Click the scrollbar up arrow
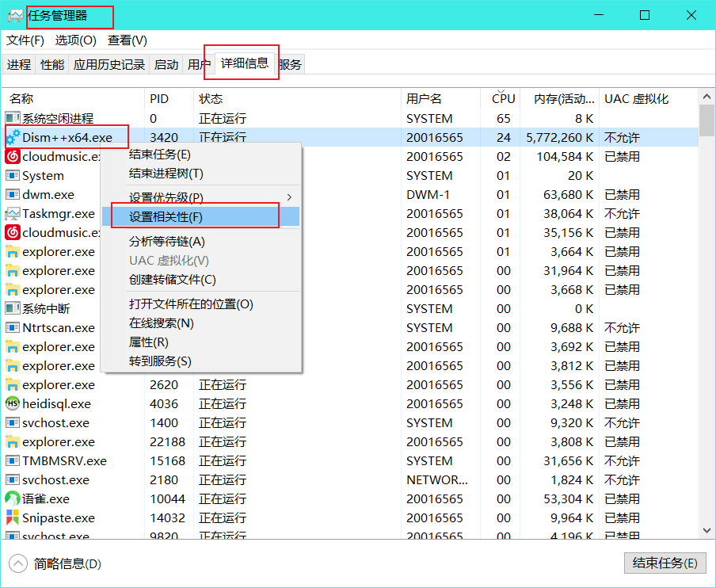This screenshot has width=716, height=588. pyautogui.click(x=706, y=97)
